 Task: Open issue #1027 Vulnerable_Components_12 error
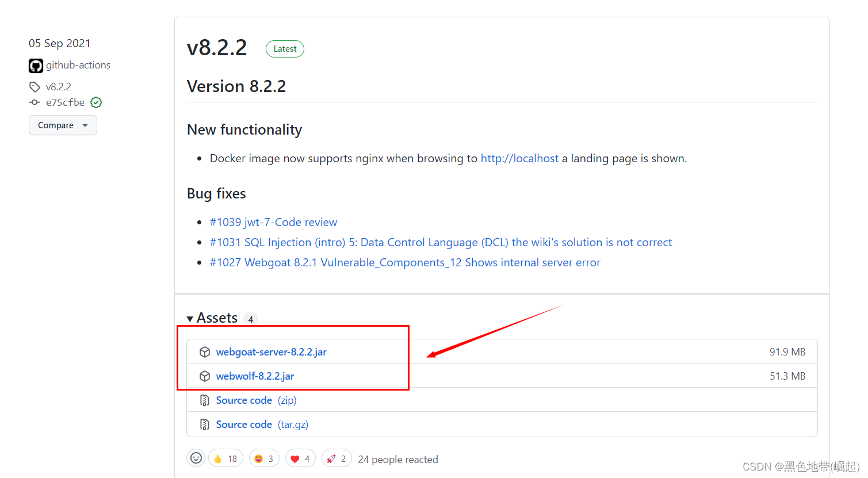405,262
